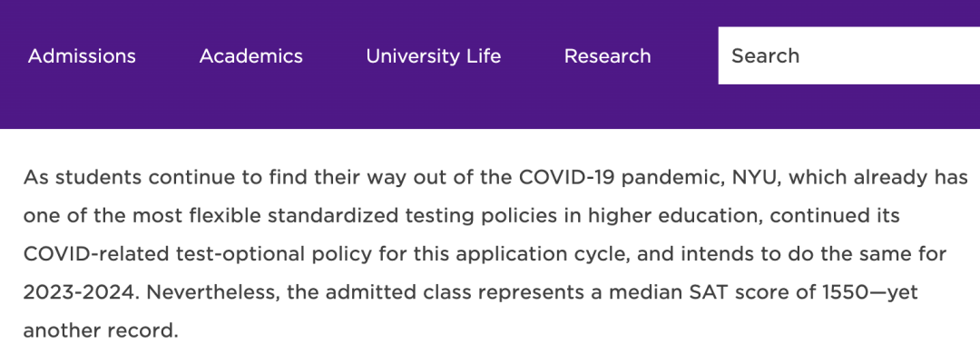Go to the University Life section
Image resolution: width=980 pixels, height=364 pixels.
point(433,56)
